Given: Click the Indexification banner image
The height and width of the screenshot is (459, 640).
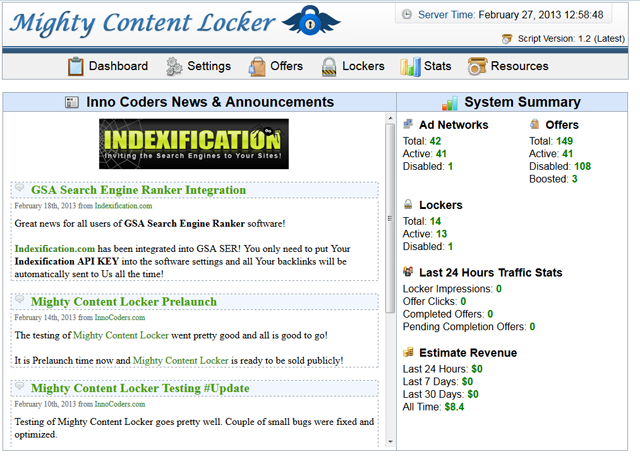Looking at the screenshot, I should 194,144.
